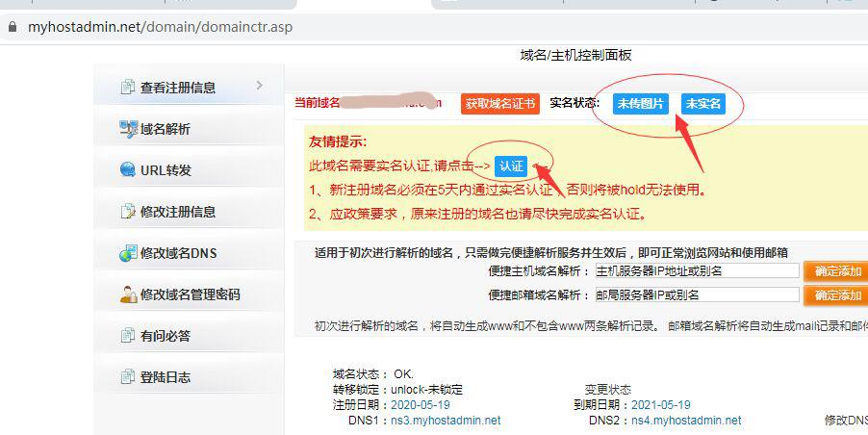The width and height of the screenshot is (868, 435).
Task: Click the browser address bar URL
Action: (x=161, y=27)
